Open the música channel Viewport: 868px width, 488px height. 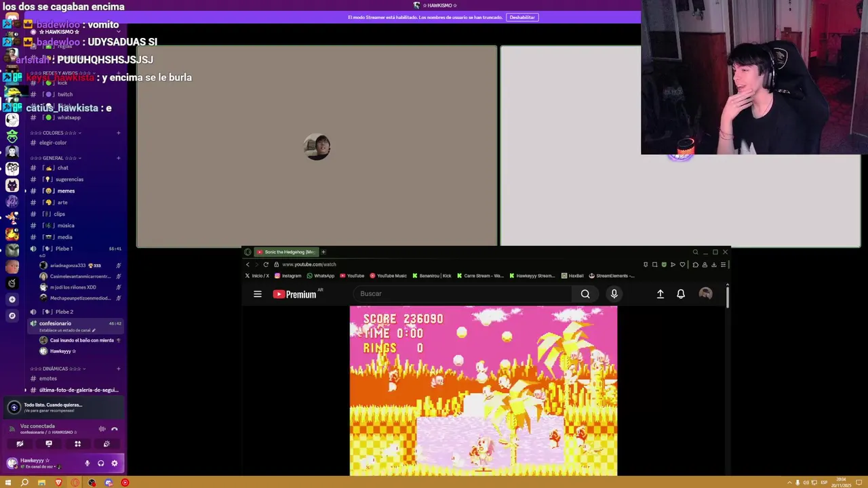[x=75, y=225]
